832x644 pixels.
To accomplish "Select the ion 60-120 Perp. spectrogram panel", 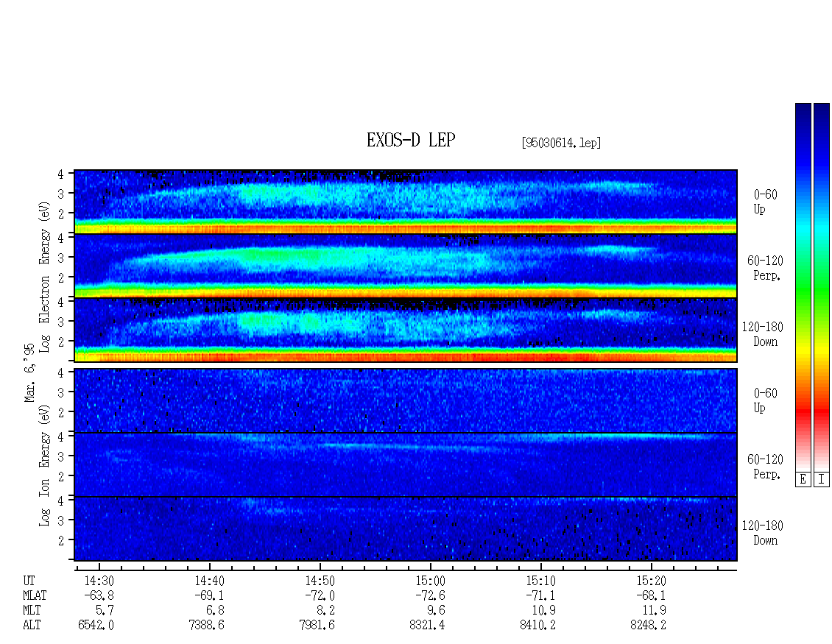I will tap(406, 464).
